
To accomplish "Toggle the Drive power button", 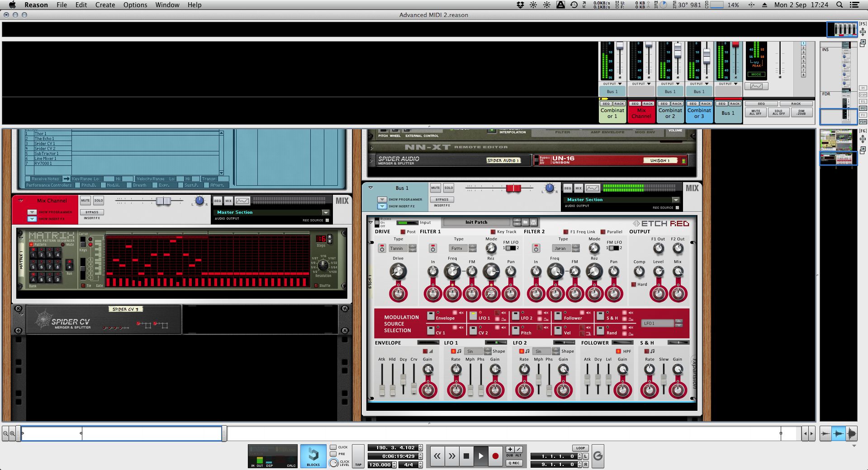I will click(x=382, y=249).
